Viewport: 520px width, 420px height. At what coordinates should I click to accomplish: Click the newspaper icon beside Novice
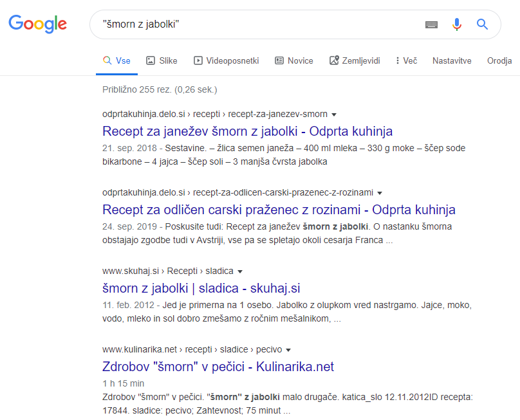click(x=279, y=60)
